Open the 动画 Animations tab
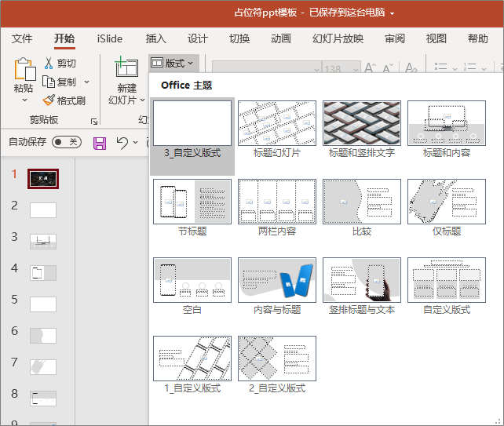The height and width of the screenshot is (426, 504). pos(281,38)
